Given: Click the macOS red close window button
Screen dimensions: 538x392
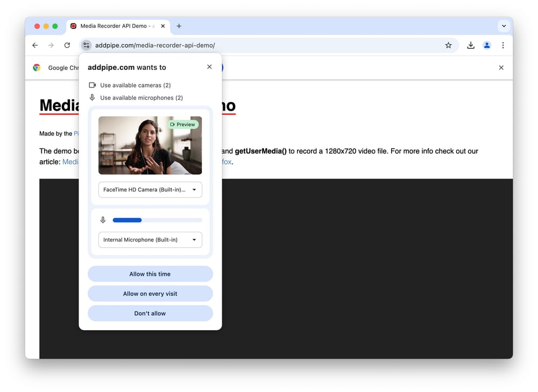Looking at the screenshot, I should pos(37,26).
